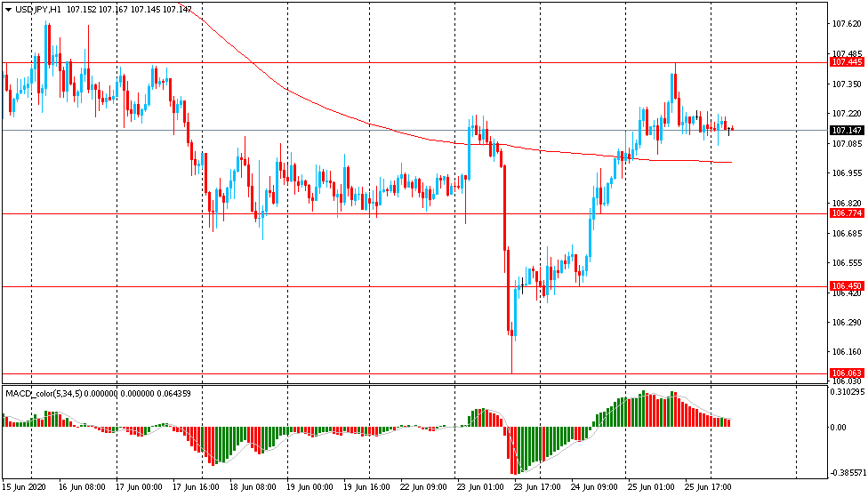Click the 0.310295 MACD scale value
This screenshot has width=868, height=497.
(x=848, y=392)
